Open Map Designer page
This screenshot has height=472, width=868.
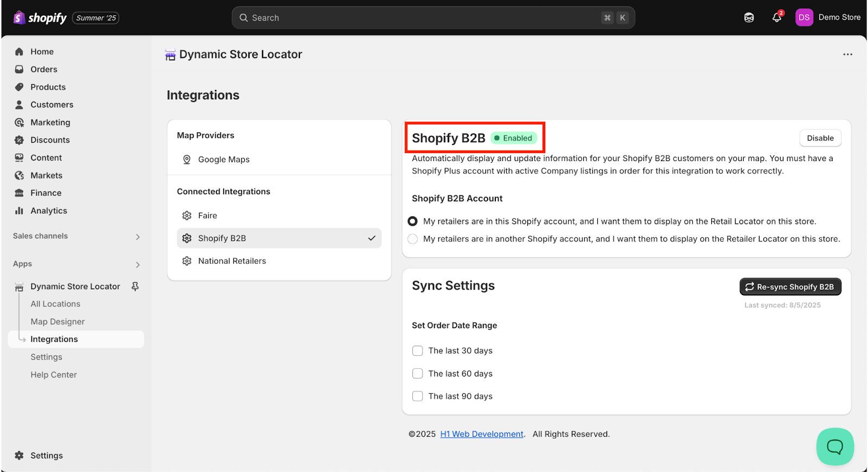click(58, 322)
